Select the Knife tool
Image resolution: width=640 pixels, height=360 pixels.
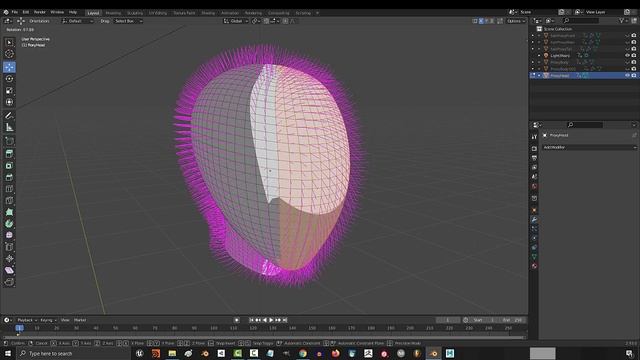(9, 200)
